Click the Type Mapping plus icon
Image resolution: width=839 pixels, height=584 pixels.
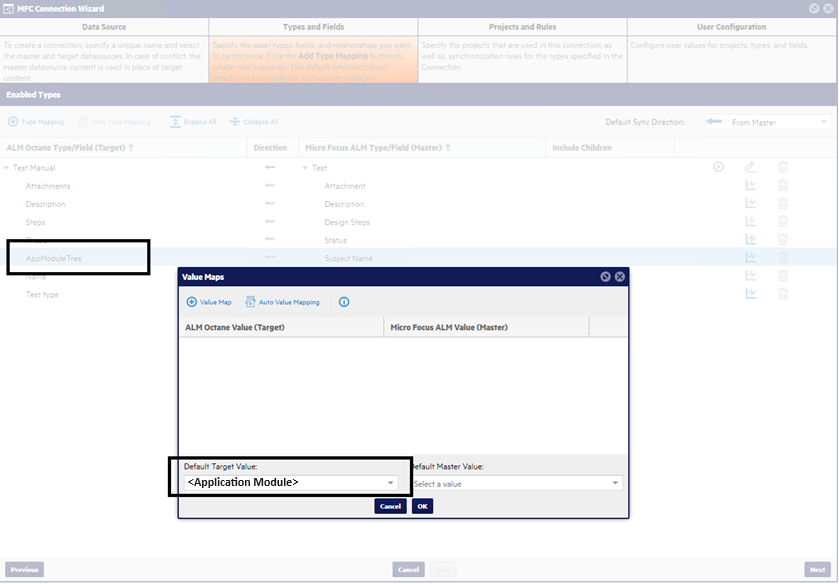(13, 122)
